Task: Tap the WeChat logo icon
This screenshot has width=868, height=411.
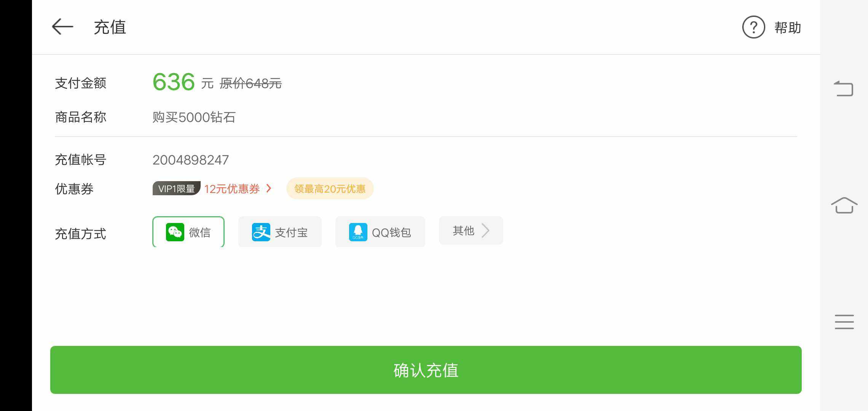Action: pyautogui.click(x=175, y=232)
